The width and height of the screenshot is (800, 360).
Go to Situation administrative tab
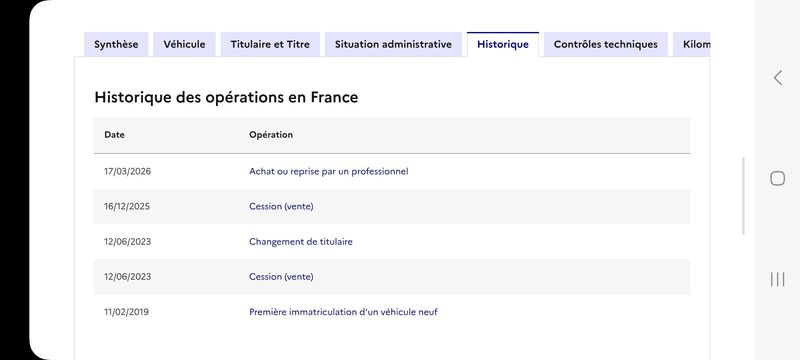[393, 44]
